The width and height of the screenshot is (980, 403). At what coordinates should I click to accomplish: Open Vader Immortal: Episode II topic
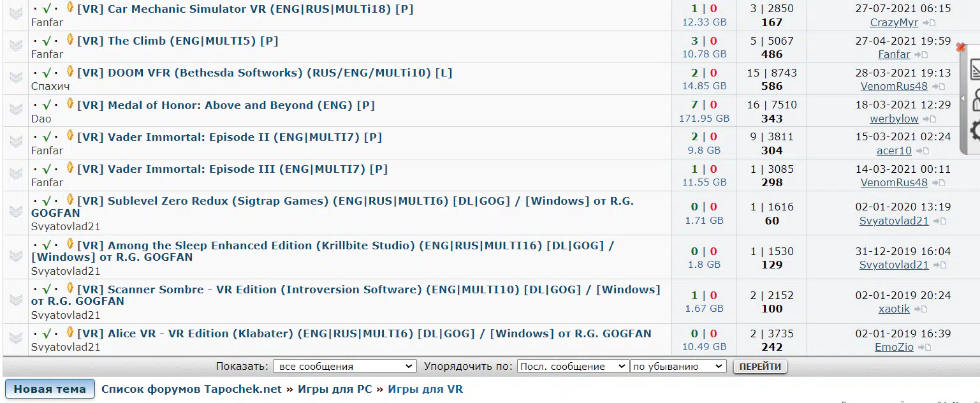point(230,137)
